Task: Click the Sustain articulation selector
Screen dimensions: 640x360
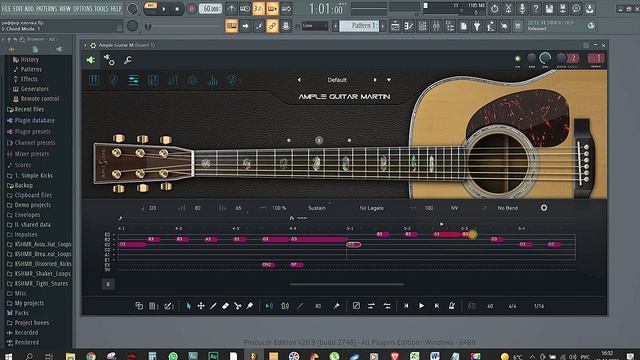Action: pos(317,208)
